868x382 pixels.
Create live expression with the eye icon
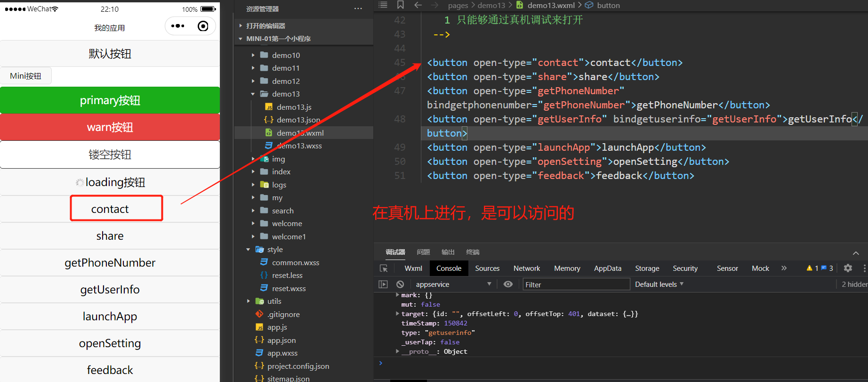pos(508,284)
